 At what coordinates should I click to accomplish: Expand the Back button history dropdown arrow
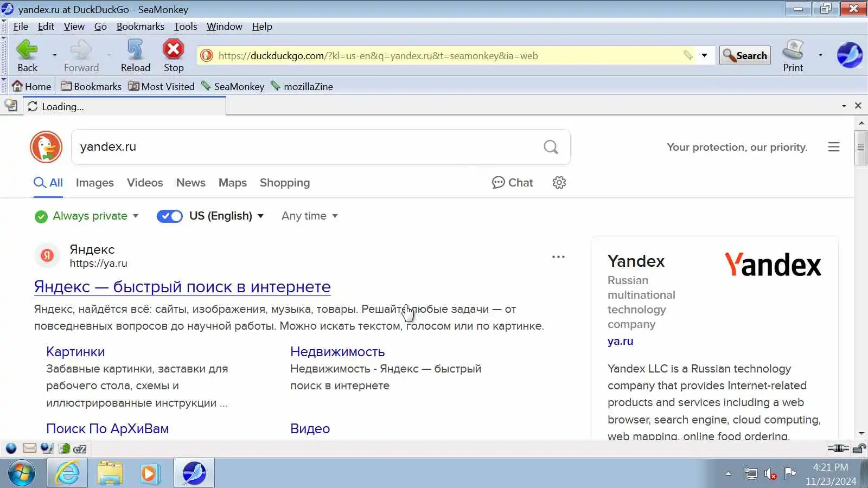(x=54, y=55)
